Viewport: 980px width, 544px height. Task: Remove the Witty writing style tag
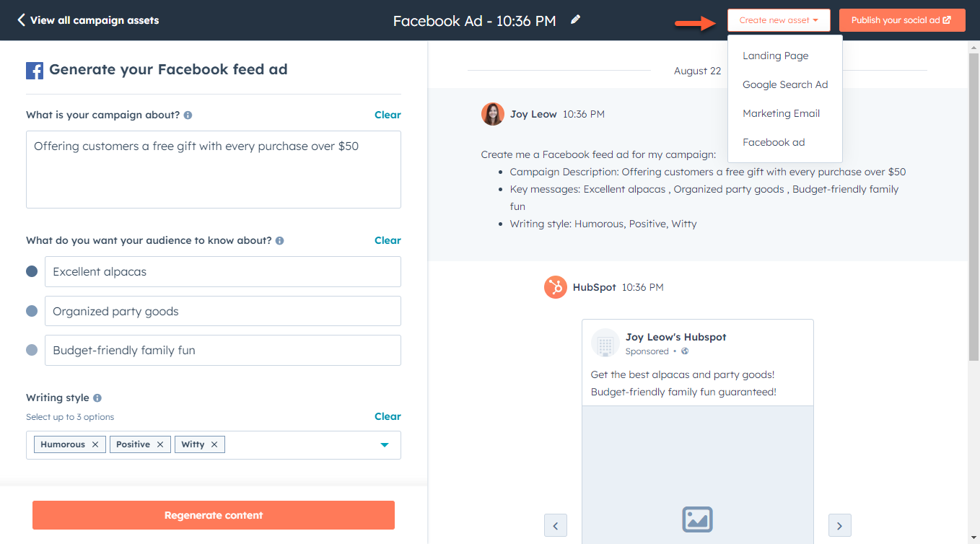coord(214,444)
